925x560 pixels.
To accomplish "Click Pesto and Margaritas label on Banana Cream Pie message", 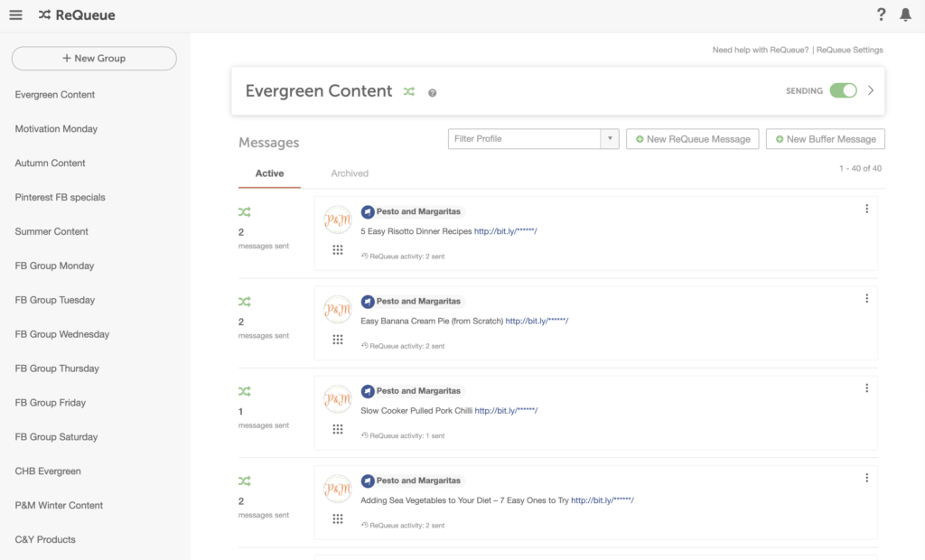I will [x=418, y=301].
